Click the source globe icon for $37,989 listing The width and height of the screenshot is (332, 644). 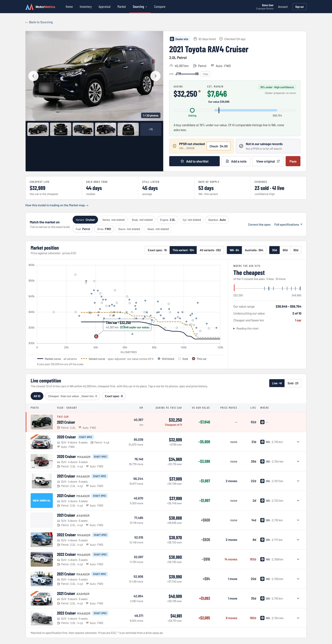[262, 481]
